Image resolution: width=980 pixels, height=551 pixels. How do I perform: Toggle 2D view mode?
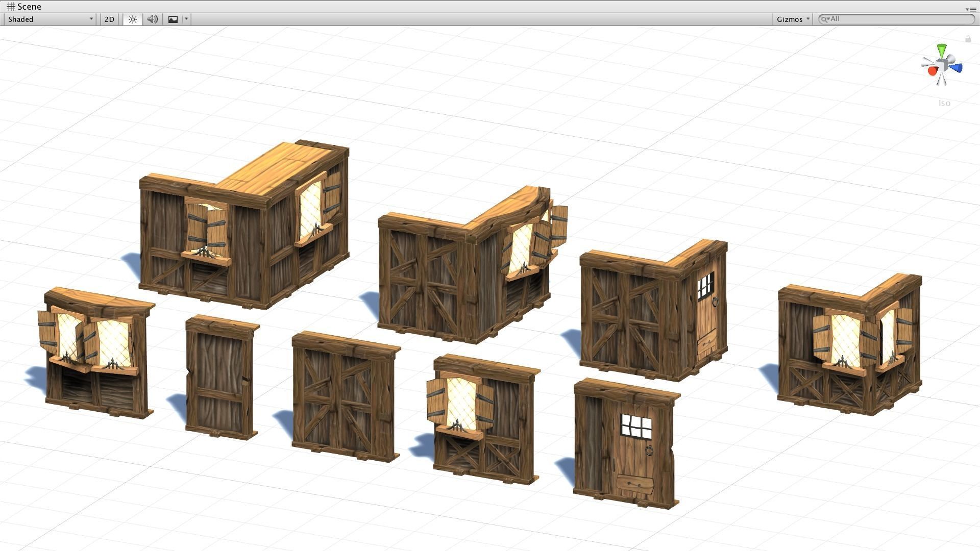click(x=109, y=19)
